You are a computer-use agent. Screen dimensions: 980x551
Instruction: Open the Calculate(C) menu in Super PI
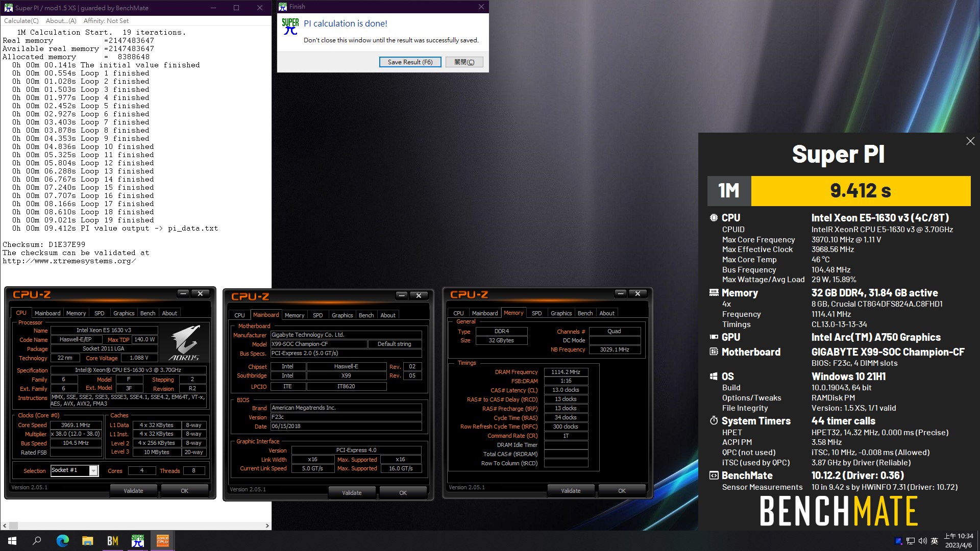pos(21,21)
